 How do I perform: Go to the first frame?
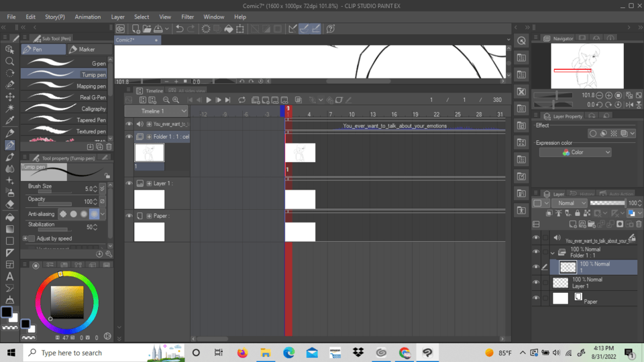[190, 100]
